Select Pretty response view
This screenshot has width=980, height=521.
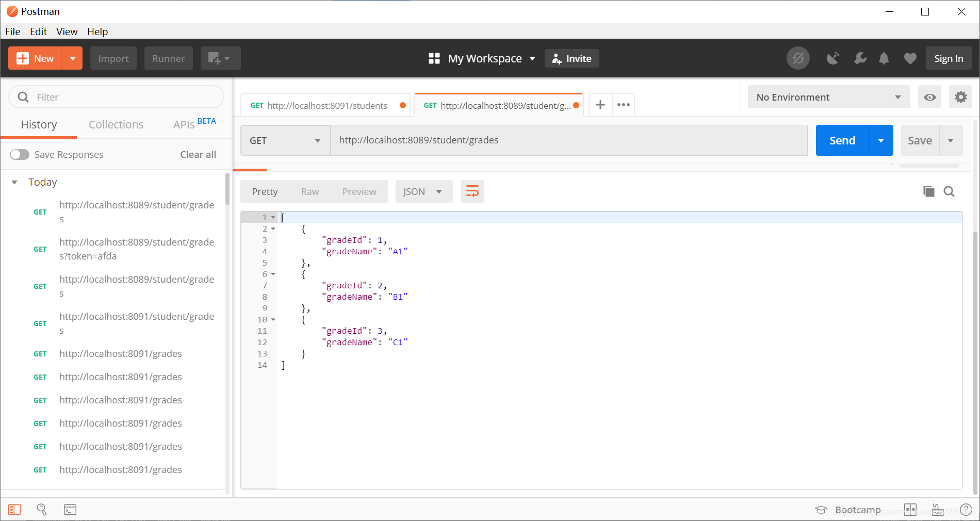click(265, 192)
